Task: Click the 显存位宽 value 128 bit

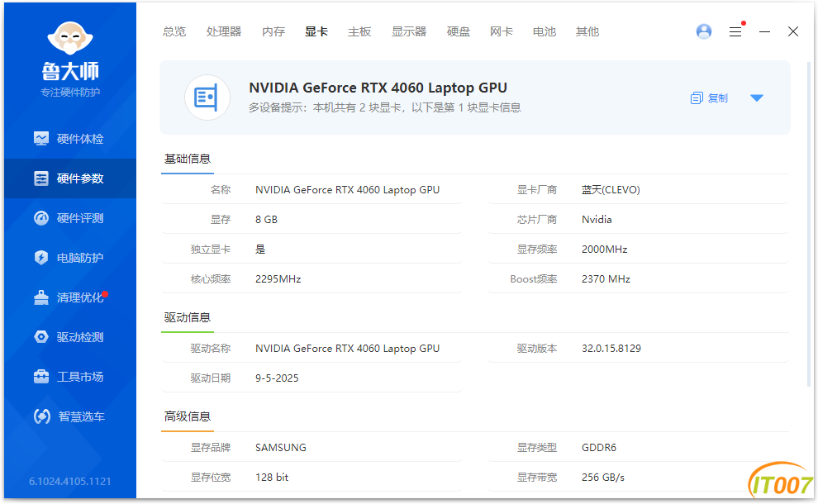Action: coord(272,478)
